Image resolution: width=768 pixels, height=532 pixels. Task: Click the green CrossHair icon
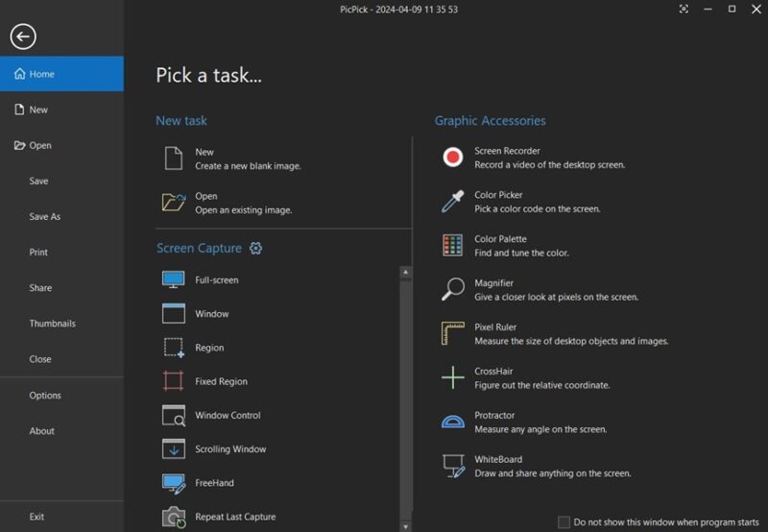(x=452, y=377)
